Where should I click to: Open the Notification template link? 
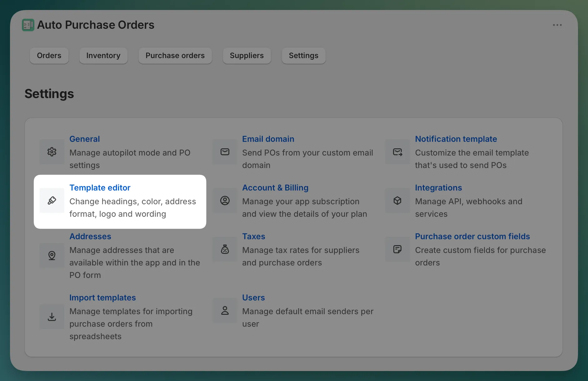[x=456, y=139]
